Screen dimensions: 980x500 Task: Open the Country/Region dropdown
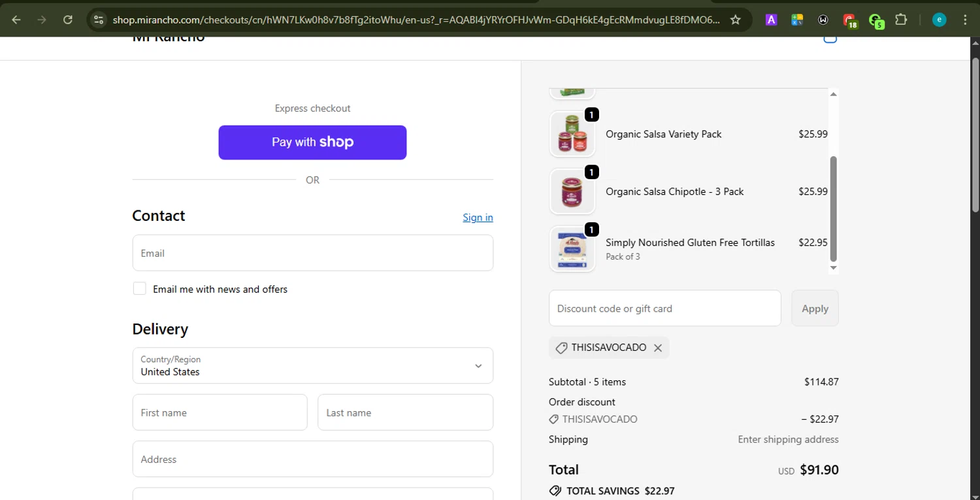pyautogui.click(x=313, y=365)
